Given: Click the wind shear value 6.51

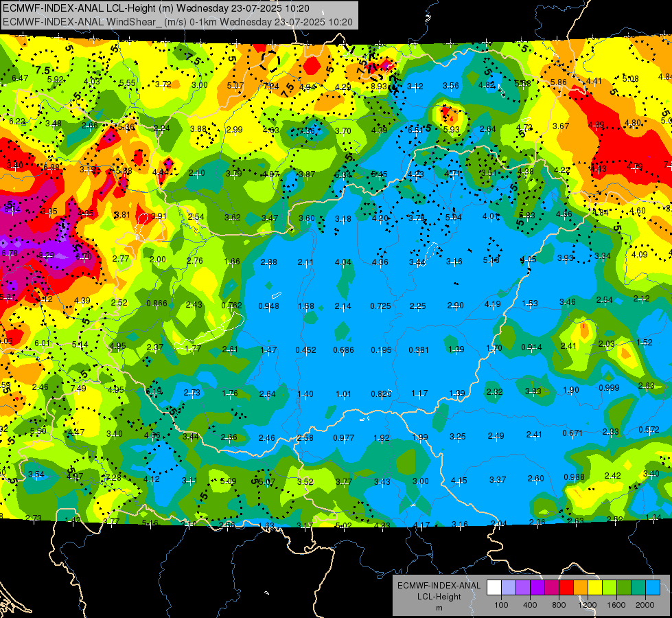Looking at the screenshot, I should (415, 130).
